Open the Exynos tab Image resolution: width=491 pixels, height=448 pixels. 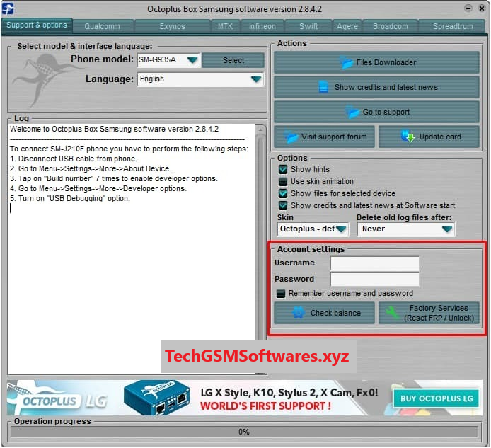(x=172, y=26)
